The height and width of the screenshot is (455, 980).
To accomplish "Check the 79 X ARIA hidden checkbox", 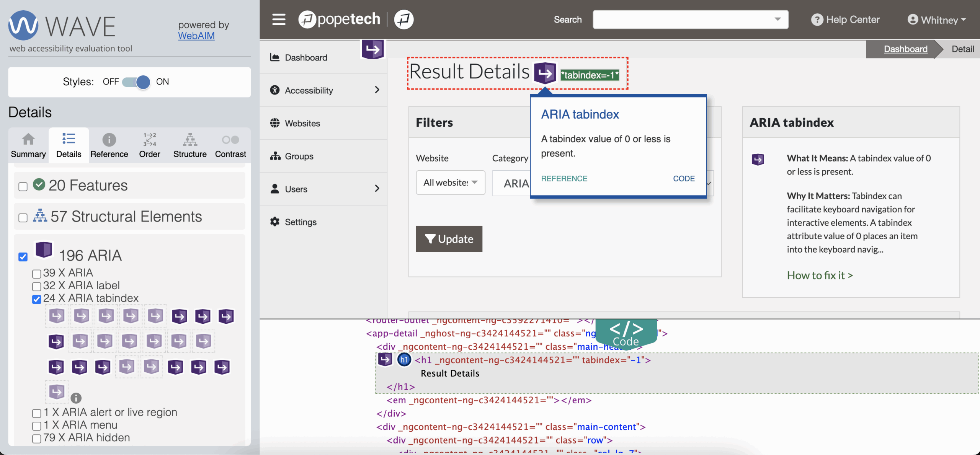I will pos(37,438).
